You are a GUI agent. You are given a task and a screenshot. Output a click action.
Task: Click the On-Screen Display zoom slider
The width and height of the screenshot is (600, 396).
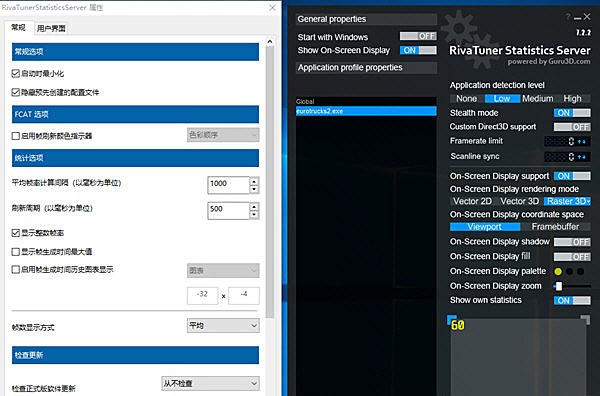(x=572, y=286)
